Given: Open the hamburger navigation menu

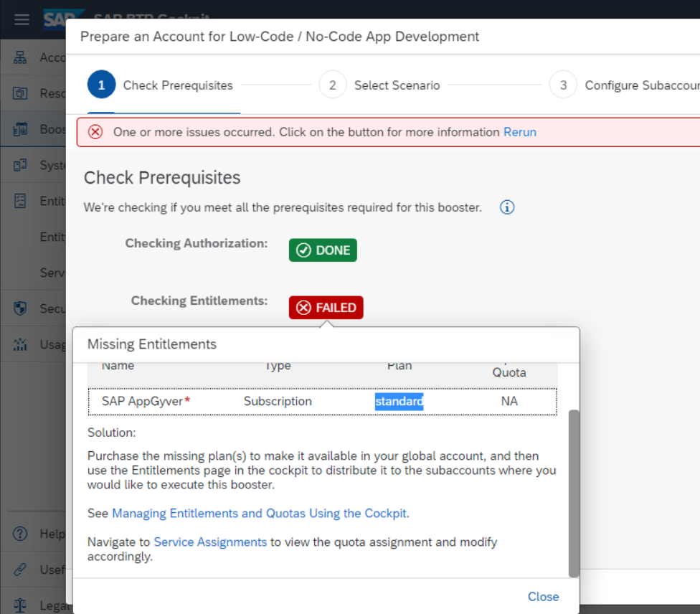Looking at the screenshot, I should pos(22,19).
